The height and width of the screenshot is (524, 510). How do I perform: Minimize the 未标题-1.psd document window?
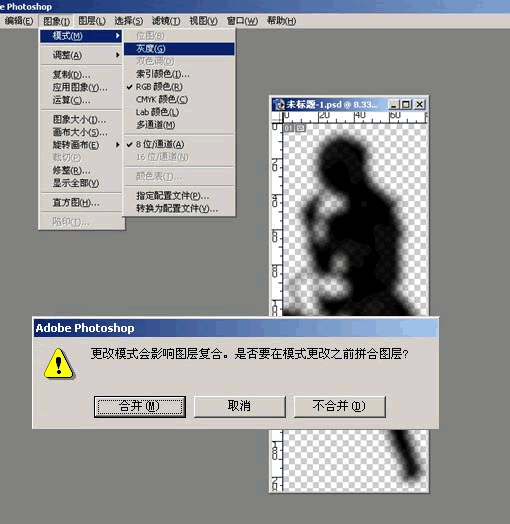394,105
